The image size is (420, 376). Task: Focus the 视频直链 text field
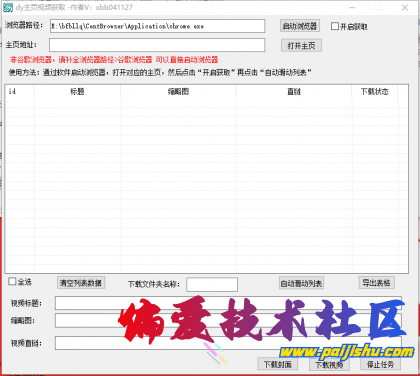(228, 343)
